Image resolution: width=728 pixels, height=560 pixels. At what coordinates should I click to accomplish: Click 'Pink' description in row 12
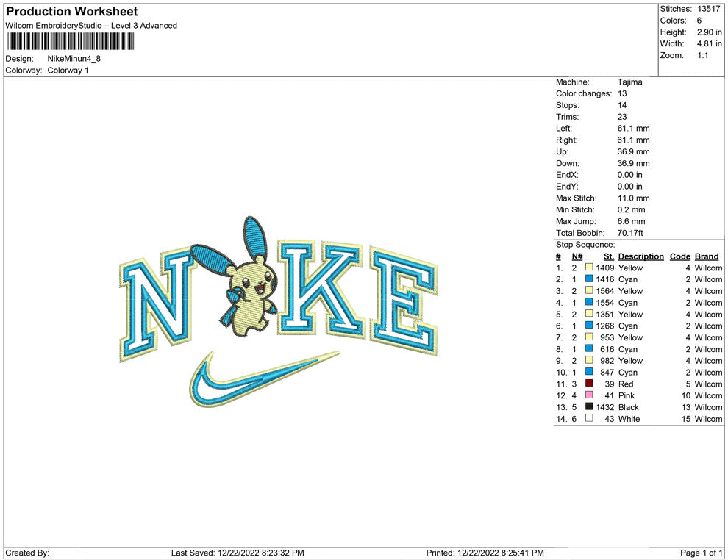click(x=627, y=396)
